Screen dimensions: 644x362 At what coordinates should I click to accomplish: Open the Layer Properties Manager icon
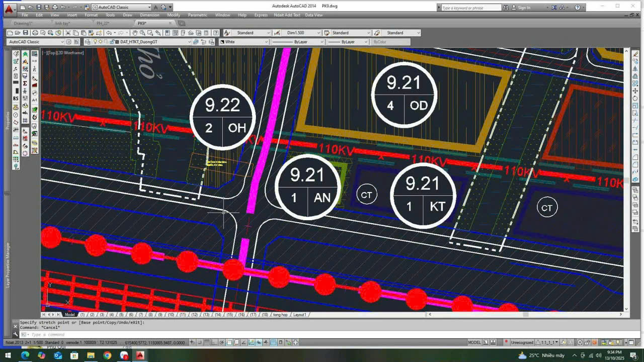click(x=88, y=42)
